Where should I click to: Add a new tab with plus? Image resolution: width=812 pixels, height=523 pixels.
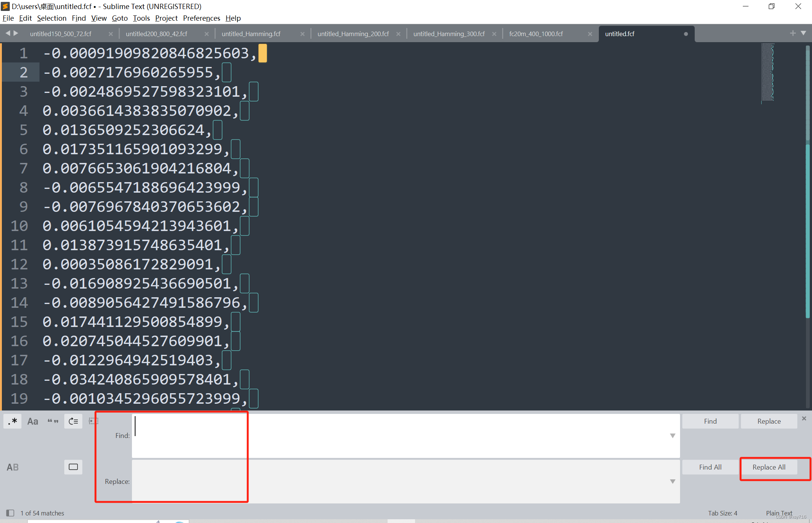click(793, 33)
